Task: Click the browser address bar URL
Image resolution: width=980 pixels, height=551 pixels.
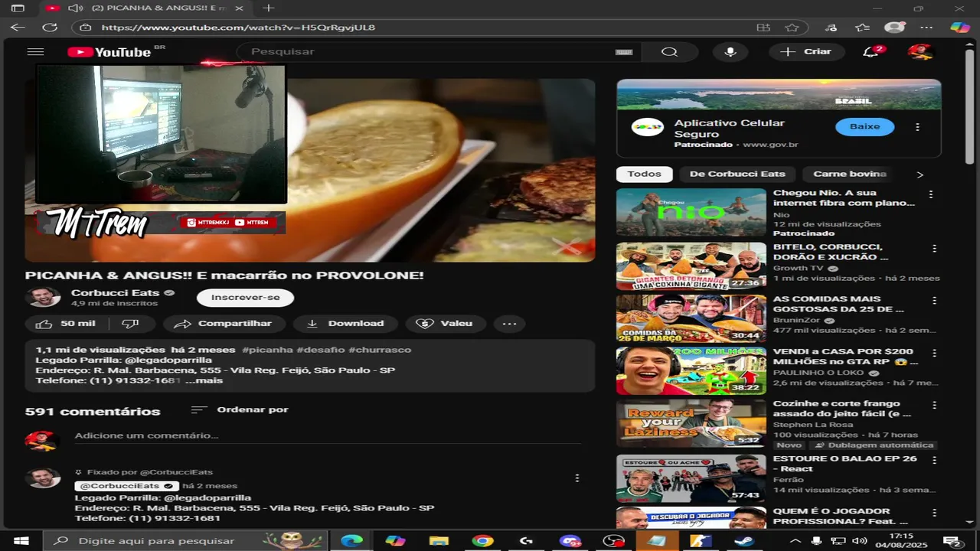Action: point(237,28)
